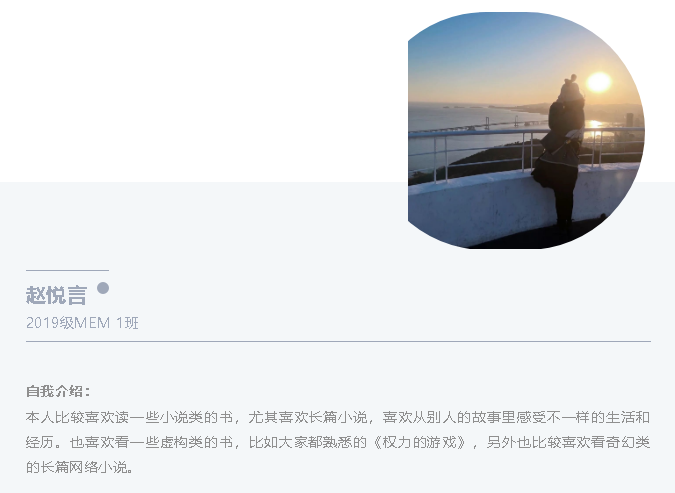
Task: Click the gray dot beside 赵悦言
Action: pos(103,288)
